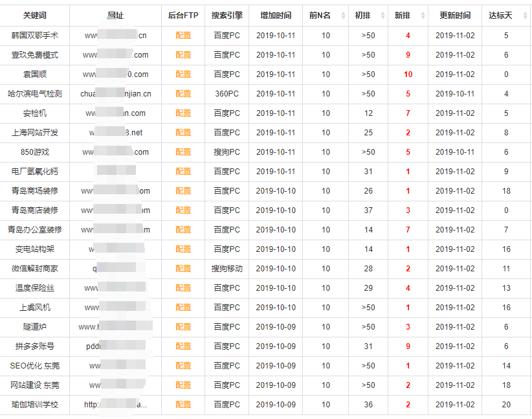Select keyword cell 变电站构架
Screen dimensions: 532x419
(x=34, y=249)
